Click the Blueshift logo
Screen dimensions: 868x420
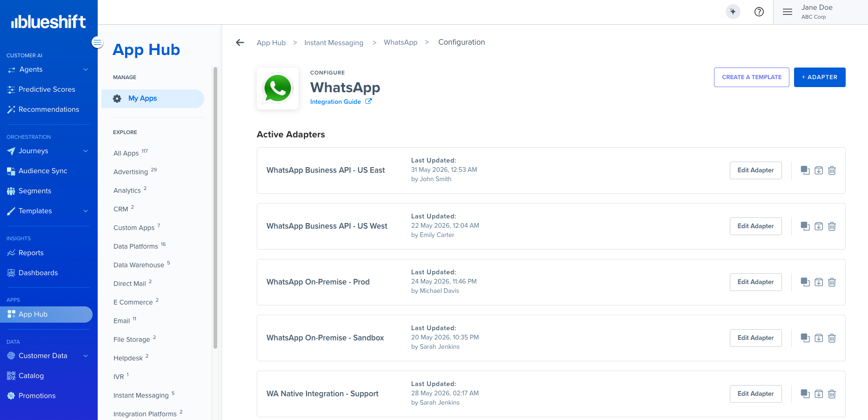(x=48, y=21)
